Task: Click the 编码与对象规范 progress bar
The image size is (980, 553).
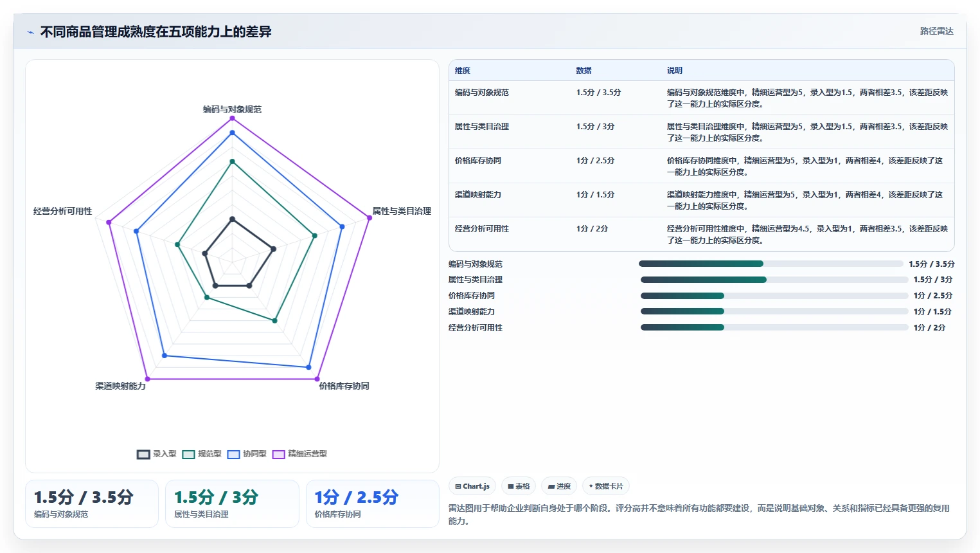Action: click(771, 264)
